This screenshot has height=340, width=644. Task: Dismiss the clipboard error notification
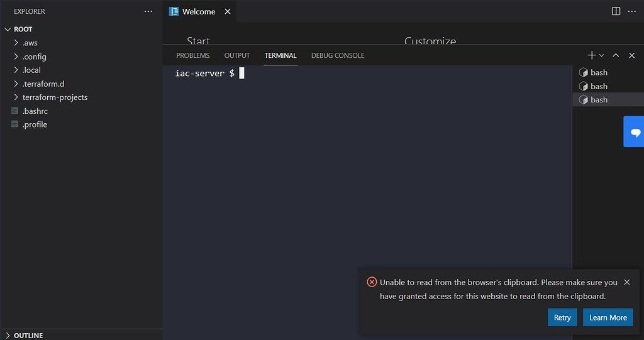pyautogui.click(x=627, y=282)
